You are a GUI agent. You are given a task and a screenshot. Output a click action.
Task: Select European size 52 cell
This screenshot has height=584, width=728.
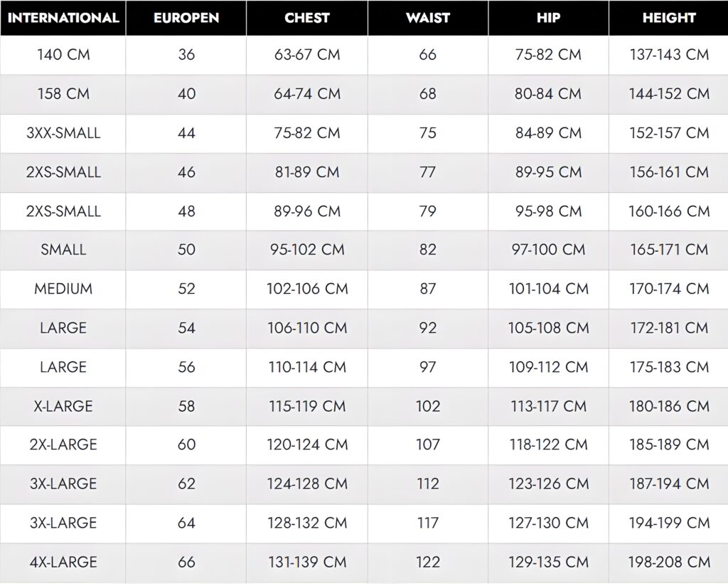tap(186, 289)
